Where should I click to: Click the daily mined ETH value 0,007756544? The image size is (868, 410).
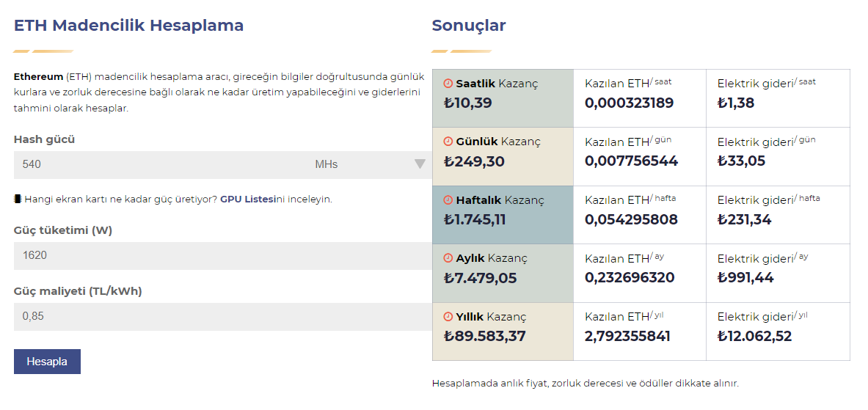click(631, 161)
